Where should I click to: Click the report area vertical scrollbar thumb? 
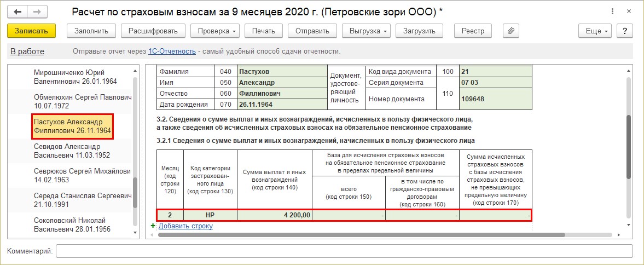(628, 146)
